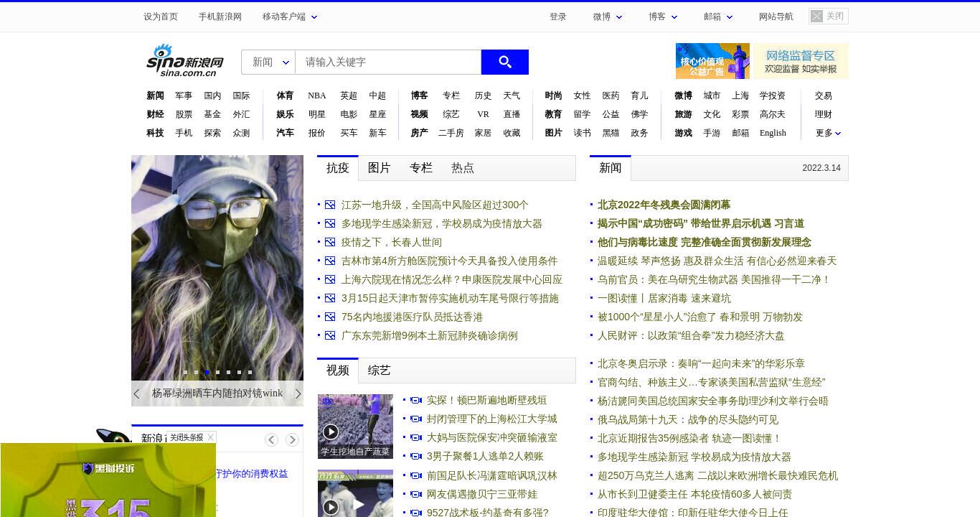Click the carousel photo of masked woman

(x=217, y=267)
